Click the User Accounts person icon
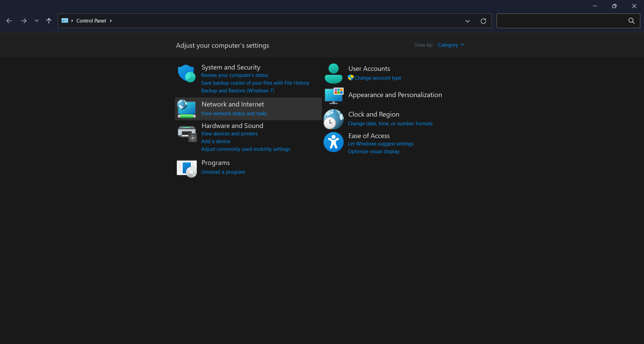Image resolution: width=644 pixels, height=344 pixels. click(x=333, y=74)
